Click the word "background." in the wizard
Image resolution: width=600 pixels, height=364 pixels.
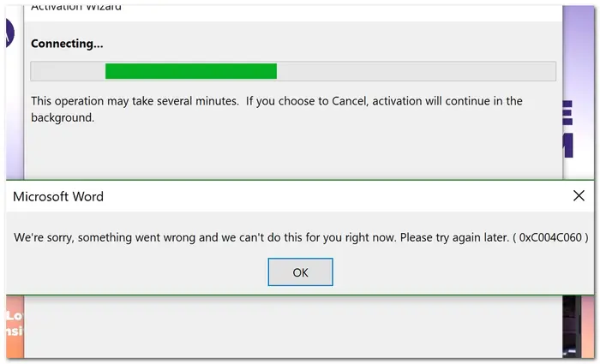point(62,117)
